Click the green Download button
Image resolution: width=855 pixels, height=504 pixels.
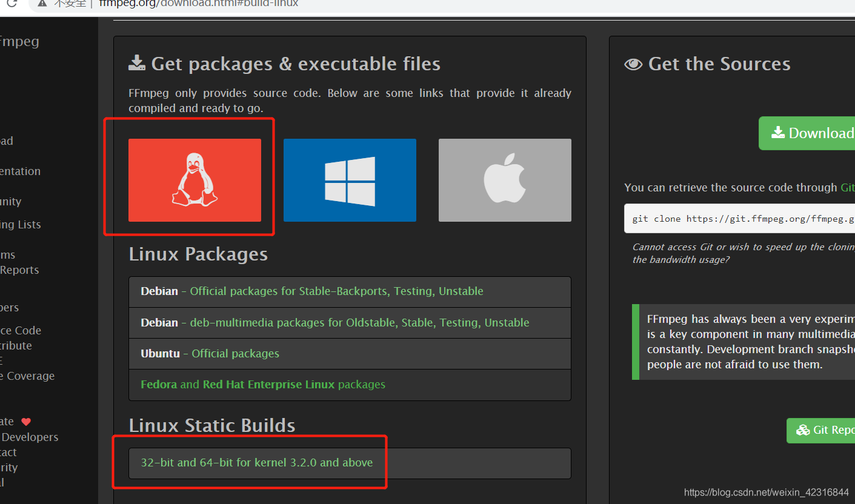pos(807,133)
